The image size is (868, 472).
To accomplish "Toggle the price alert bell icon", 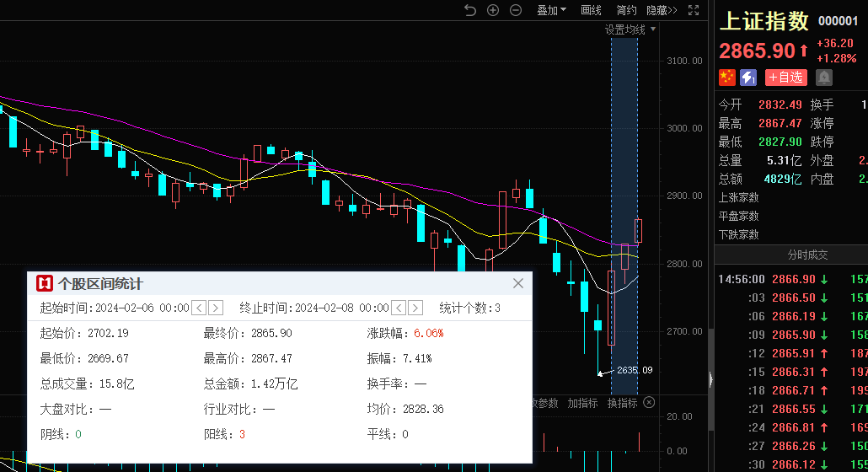I will [x=823, y=78].
